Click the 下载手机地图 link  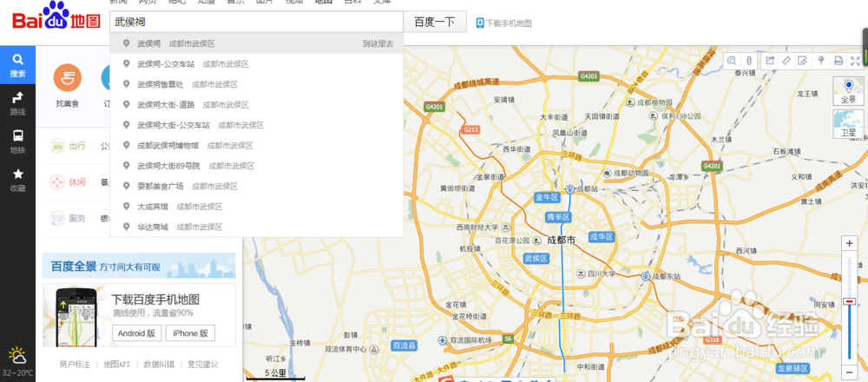pyautogui.click(x=509, y=23)
